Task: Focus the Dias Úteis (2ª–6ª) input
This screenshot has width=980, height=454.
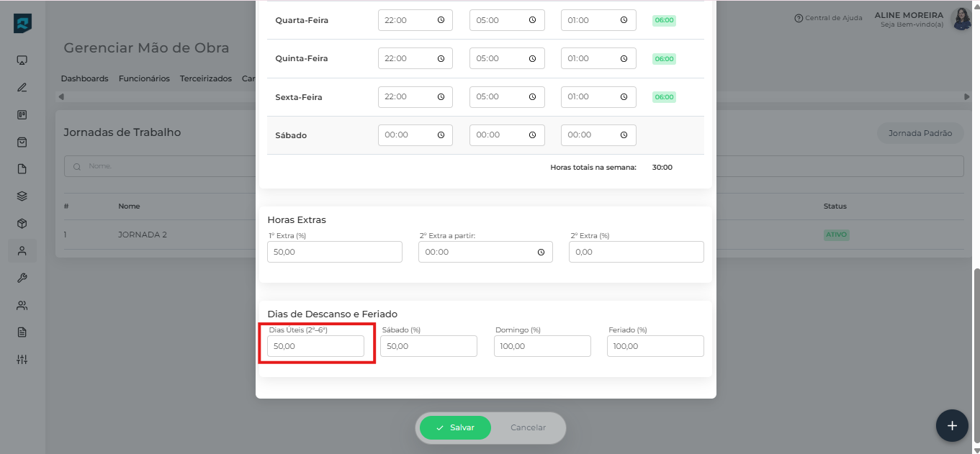Action: click(x=315, y=346)
